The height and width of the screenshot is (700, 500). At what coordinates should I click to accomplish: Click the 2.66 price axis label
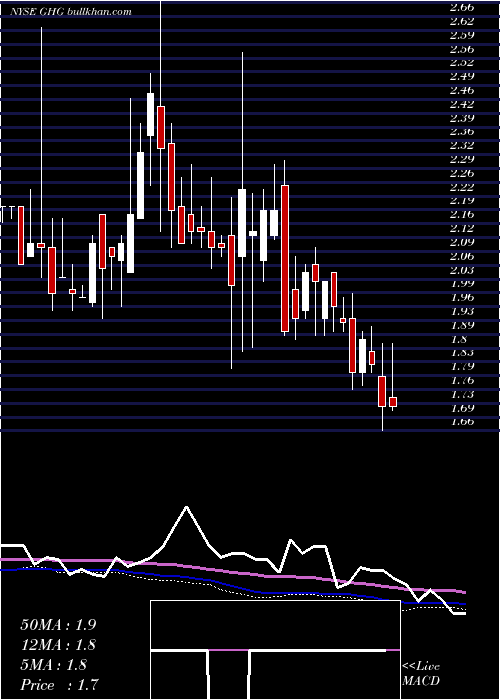461,7
